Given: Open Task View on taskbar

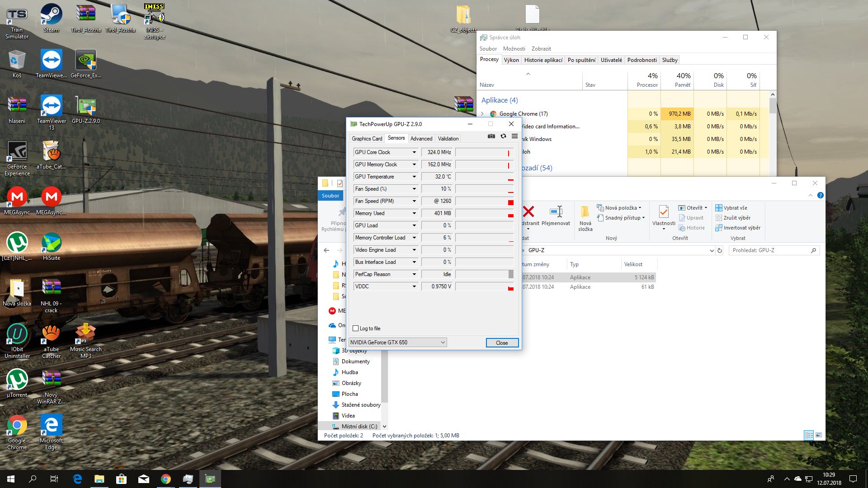Looking at the screenshot, I should pos(54,479).
